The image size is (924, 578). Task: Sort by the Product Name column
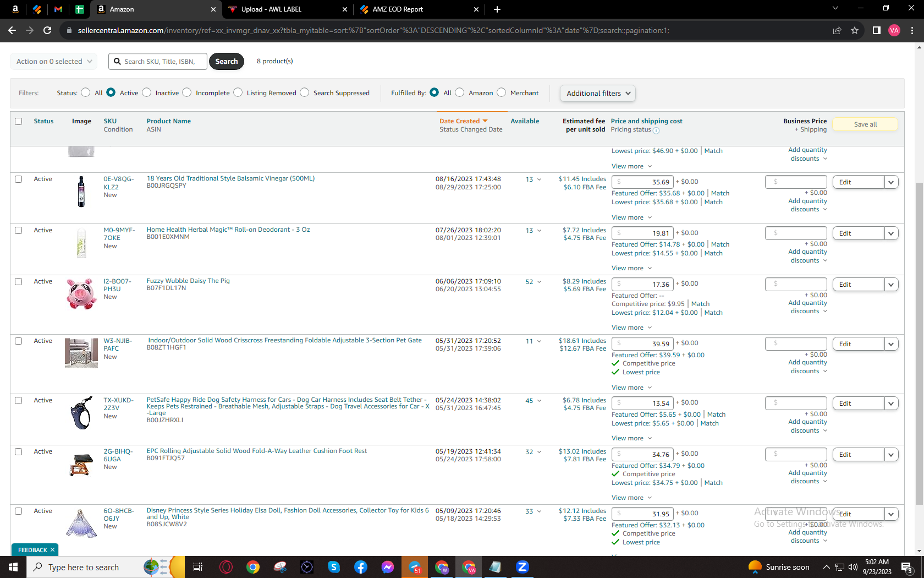point(169,121)
